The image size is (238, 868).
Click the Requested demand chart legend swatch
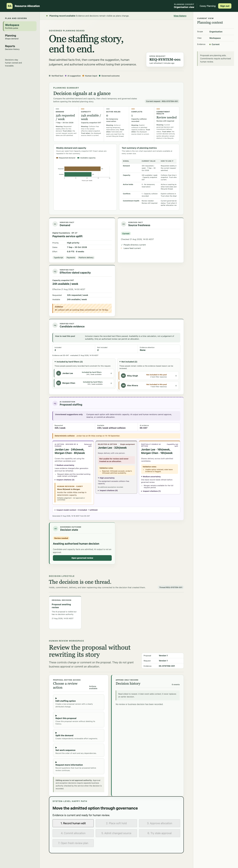[57, 158]
